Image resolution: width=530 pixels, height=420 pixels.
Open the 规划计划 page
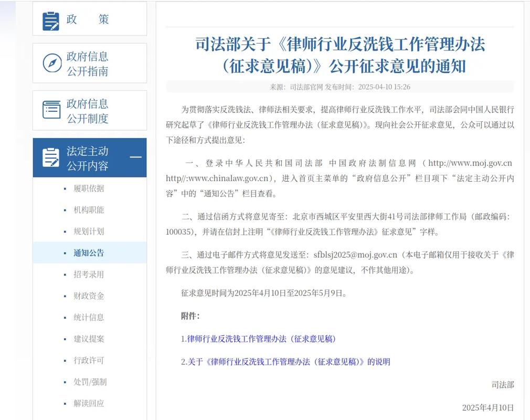(x=89, y=232)
